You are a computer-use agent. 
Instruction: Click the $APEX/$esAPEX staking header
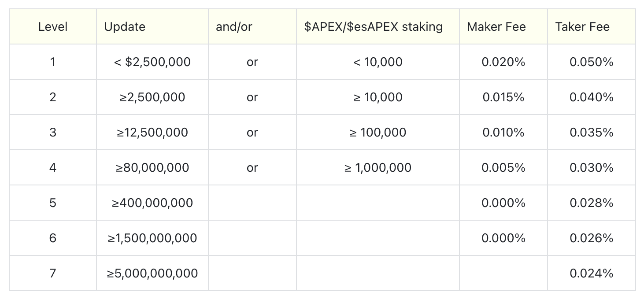point(378,26)
